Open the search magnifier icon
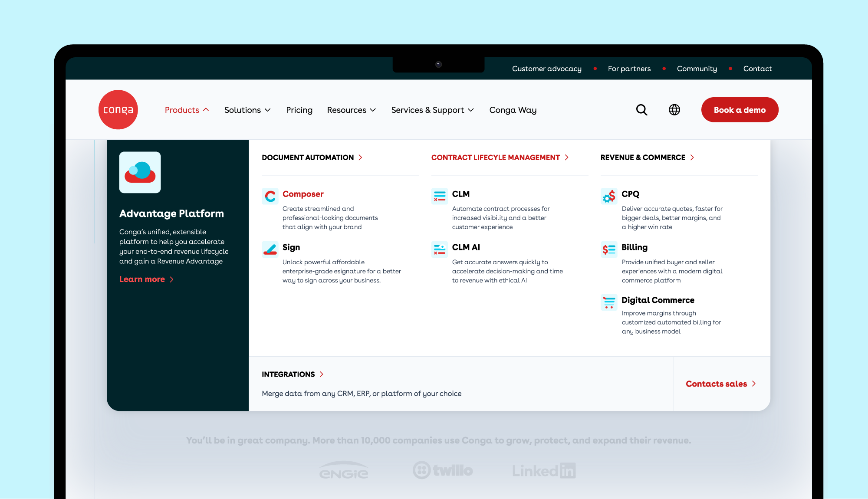This screenshot has width=868, height=499. [641, 110]
